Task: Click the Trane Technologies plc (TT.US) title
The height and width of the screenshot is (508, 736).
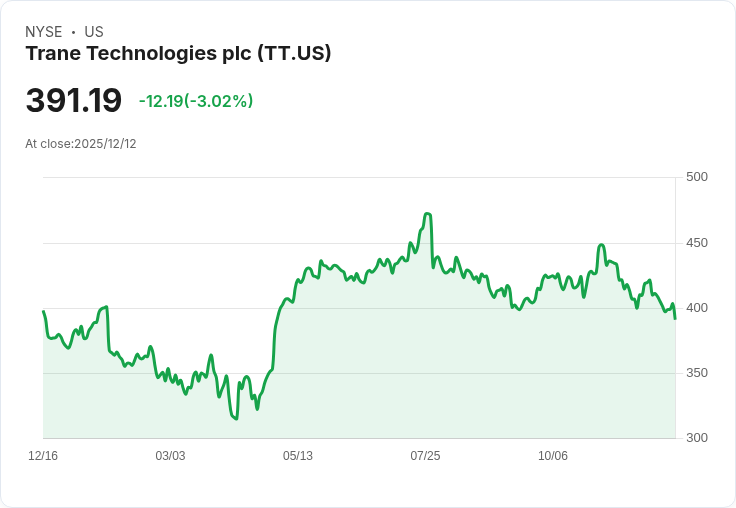Action: click(178, 54)
